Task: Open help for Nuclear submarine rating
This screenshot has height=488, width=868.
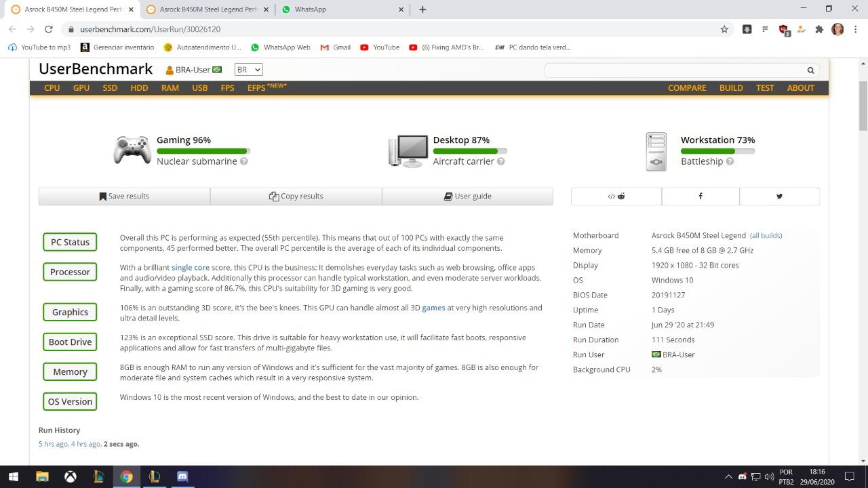Action: point(244,161)
